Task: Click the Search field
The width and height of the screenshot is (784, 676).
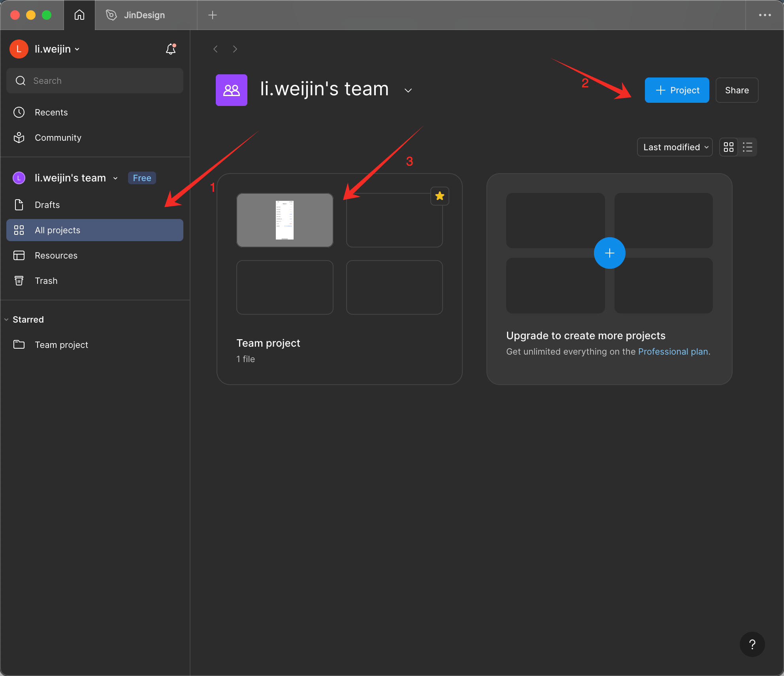Action: [95, 81]
